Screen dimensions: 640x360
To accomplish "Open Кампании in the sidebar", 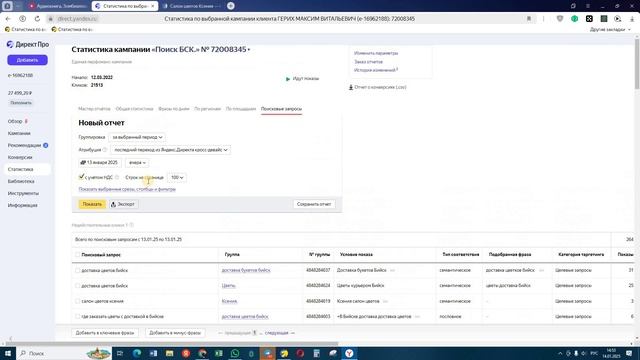I will (19, 133).
